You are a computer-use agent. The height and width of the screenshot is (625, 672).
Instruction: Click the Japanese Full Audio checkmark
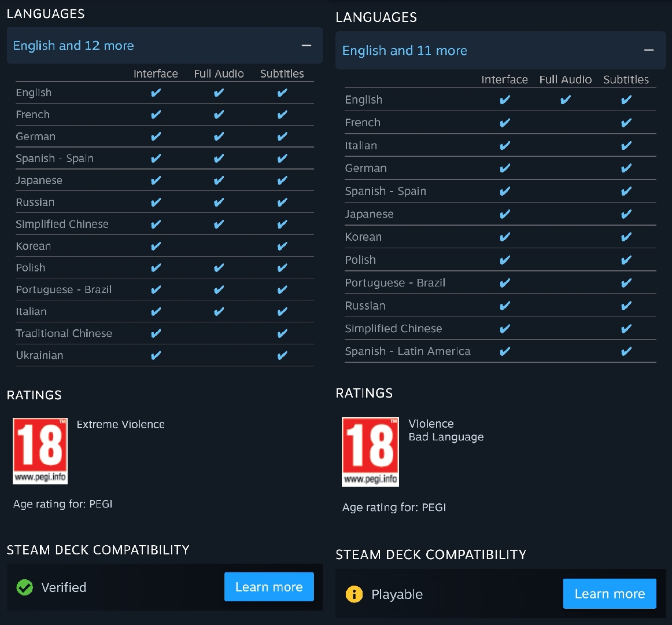coord(219,180)
